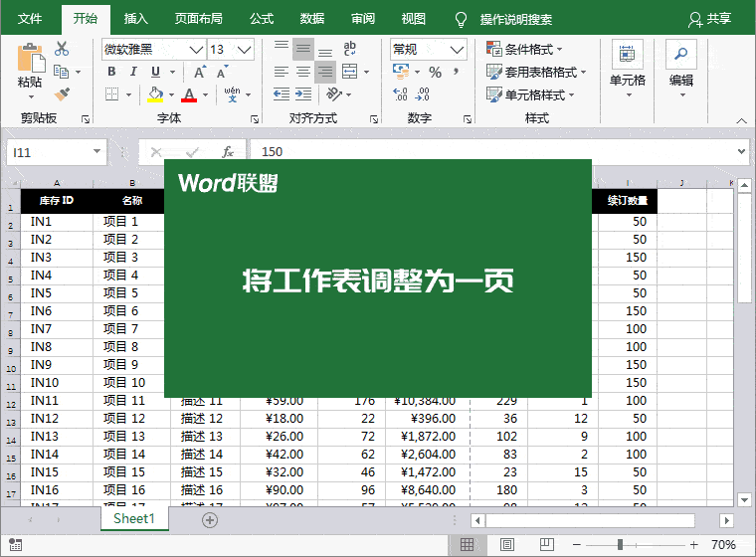Align text to top
Viewport: 756px width, 557px height.
tap(282, 48)
